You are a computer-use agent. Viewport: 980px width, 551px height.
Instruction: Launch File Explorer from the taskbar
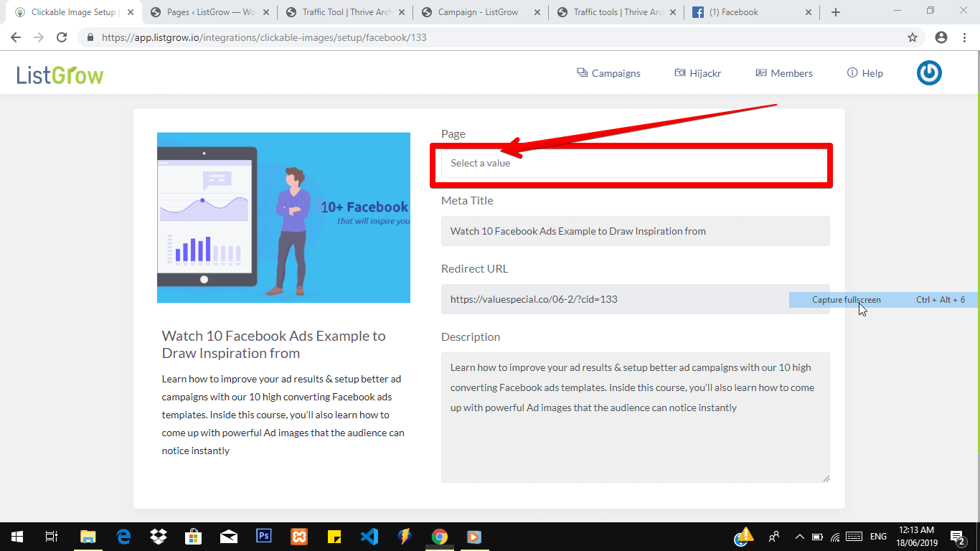[88, 537]
